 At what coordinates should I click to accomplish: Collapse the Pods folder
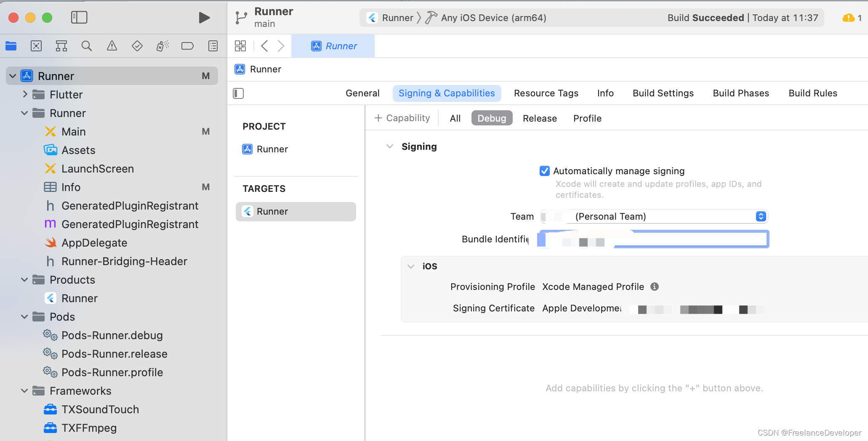tap(24, 317)
